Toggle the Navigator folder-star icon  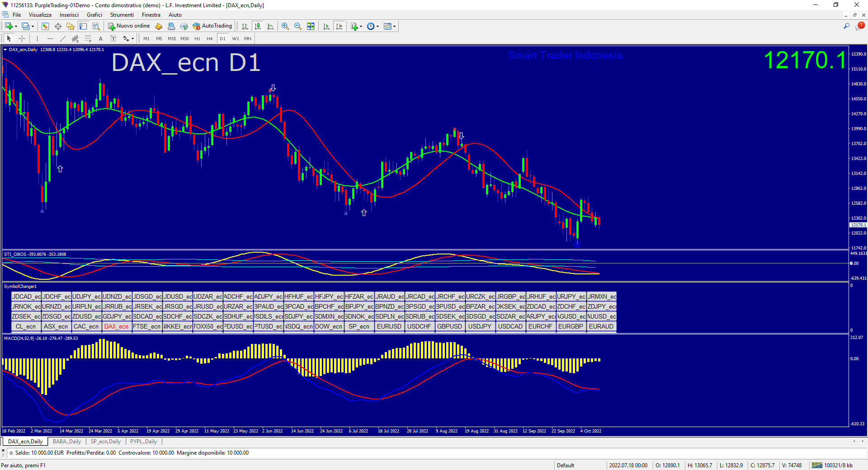[x=71, y=26]
